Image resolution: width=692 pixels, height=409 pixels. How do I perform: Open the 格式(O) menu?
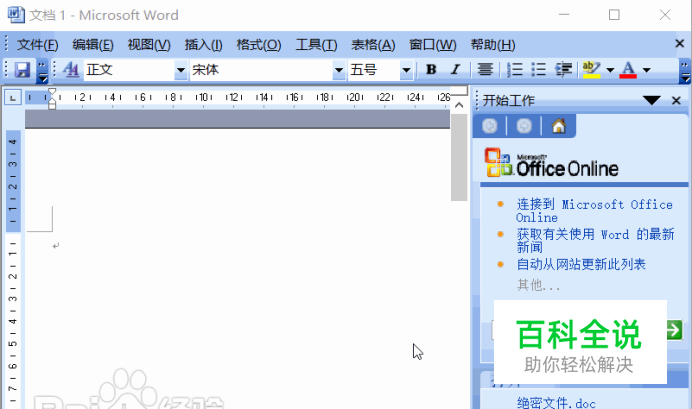[259, 45]
